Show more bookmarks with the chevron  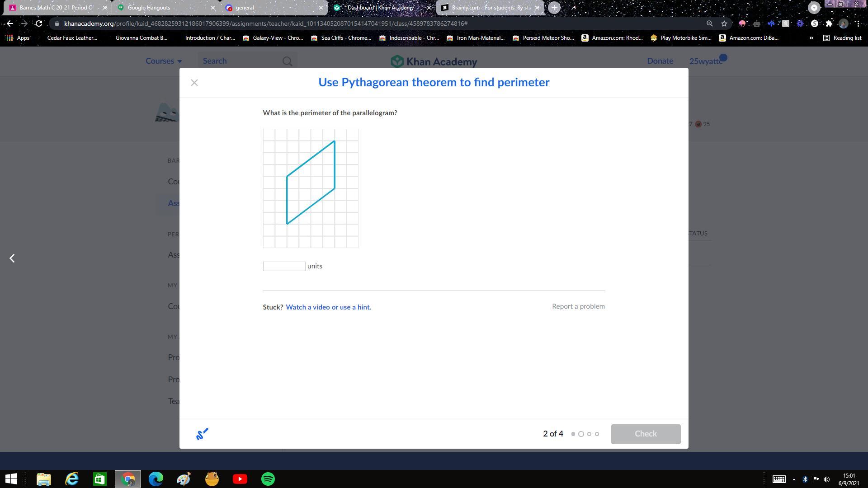[x=811, y=38]
